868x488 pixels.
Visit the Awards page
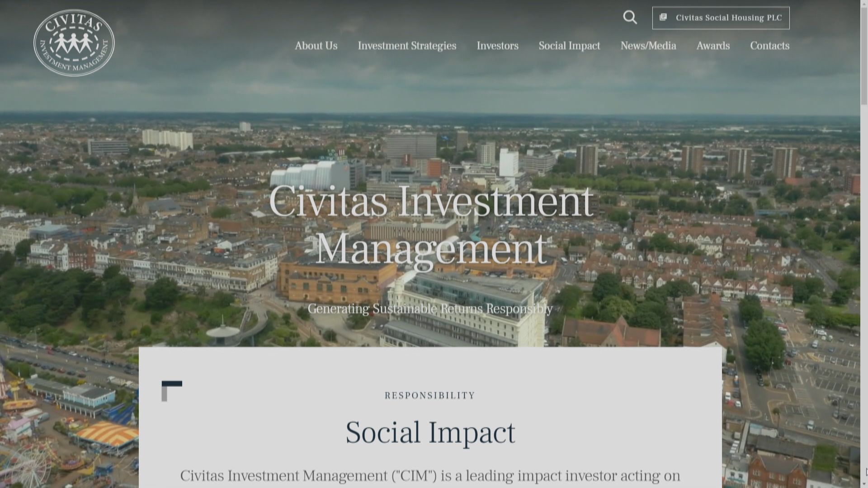[x=713, y=46]
